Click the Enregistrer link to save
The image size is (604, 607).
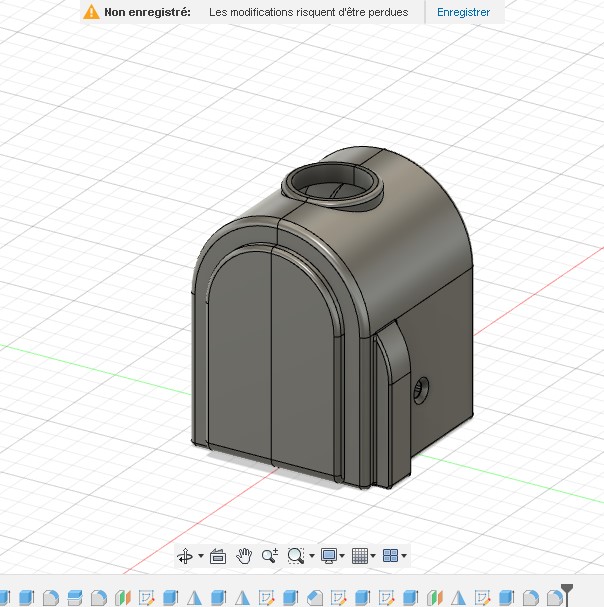pos(463,12)
